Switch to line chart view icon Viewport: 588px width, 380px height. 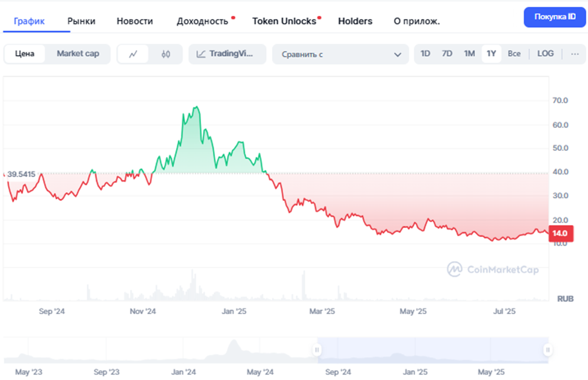pyautogui.click(x=133, y=54)
